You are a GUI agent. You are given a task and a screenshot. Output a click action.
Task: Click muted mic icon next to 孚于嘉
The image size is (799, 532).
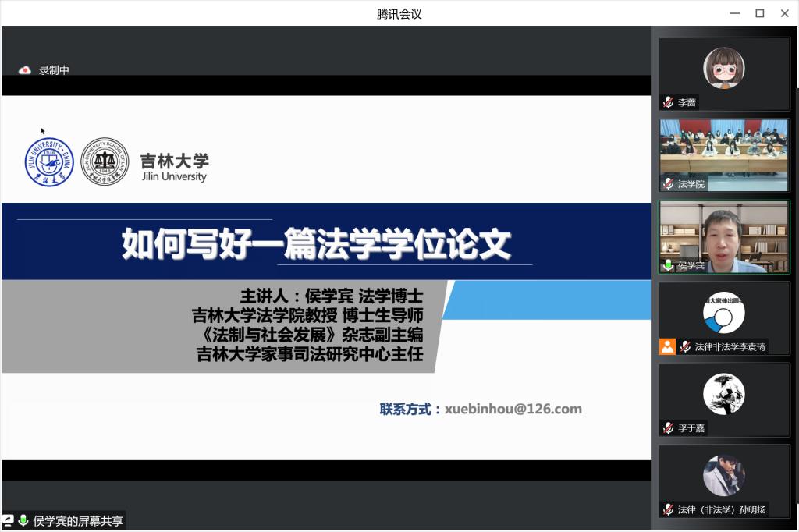coord(668,427)
